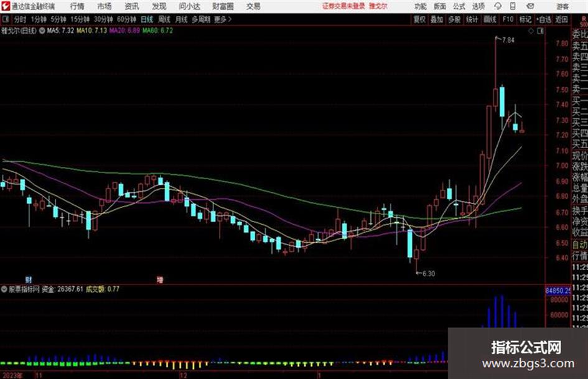Screen dimensions: 588x379
Task: Switch to the 30分钟 period tab
Action: pyautogui.click(x=103, y=19)
